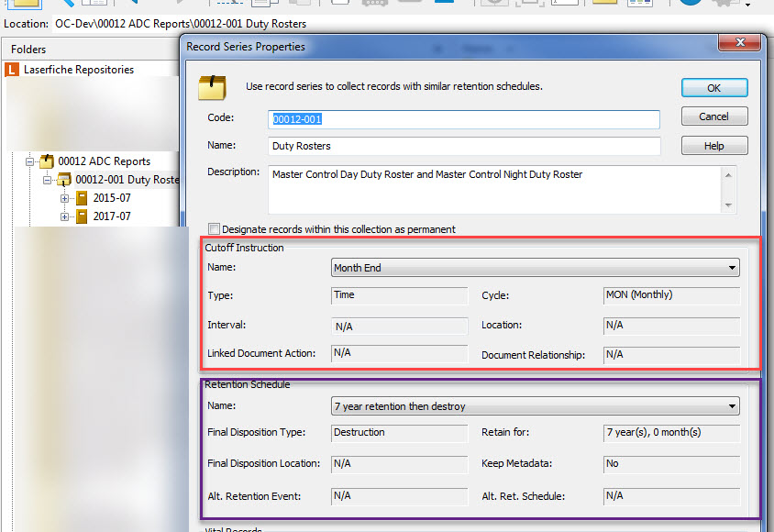
Task: Open the Cutoff Instruction Name dropdown
Action: (x=731, y=268)
